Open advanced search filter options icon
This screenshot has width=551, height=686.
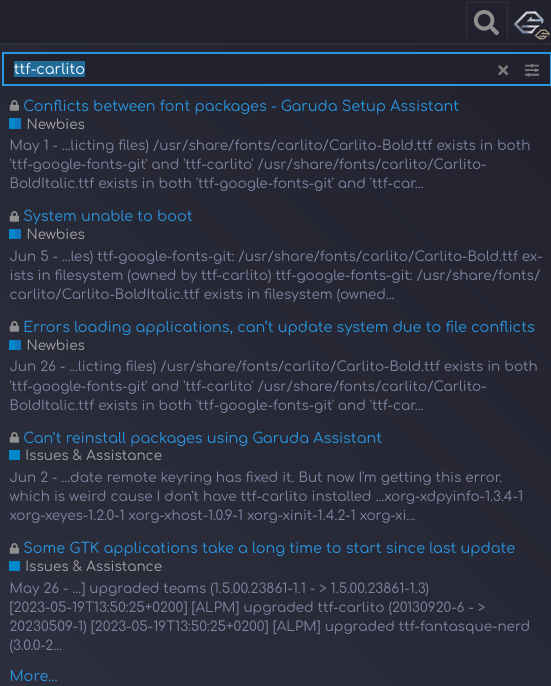532,70
